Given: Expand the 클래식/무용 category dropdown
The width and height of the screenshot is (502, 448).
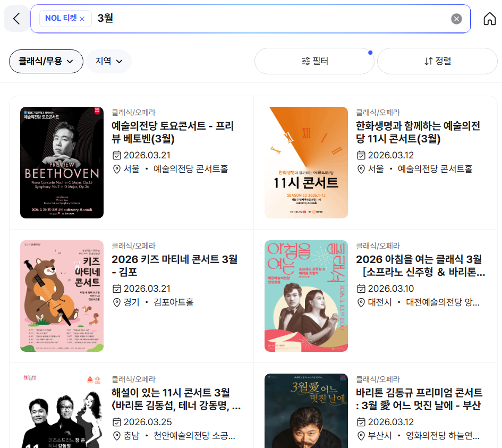Looking at the screenshot, I should 46,61.
